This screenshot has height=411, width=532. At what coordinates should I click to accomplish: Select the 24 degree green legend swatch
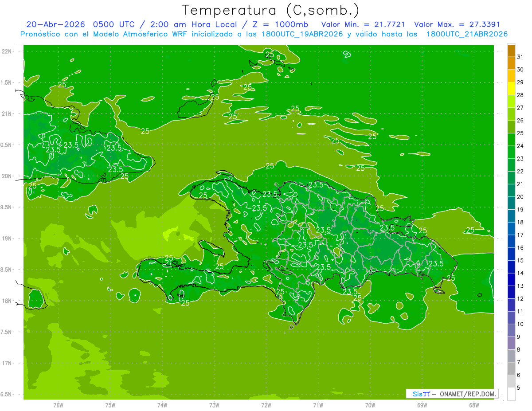tap(511, 140)
